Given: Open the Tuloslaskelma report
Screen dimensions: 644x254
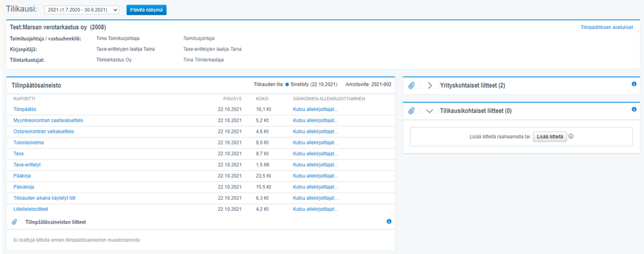Looking at the screenshot, I should coord(29,142).
